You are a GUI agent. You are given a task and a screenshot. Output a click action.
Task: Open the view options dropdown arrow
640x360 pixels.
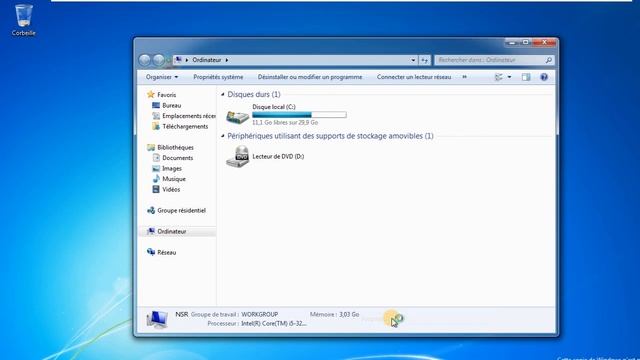[x=509, y=77]
